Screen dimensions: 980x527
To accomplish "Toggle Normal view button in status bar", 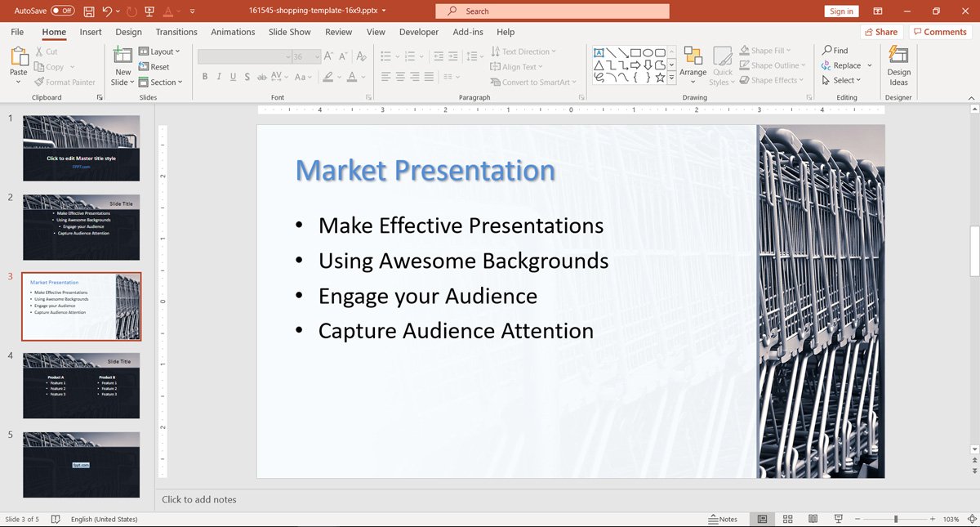I will pos(762,519).
